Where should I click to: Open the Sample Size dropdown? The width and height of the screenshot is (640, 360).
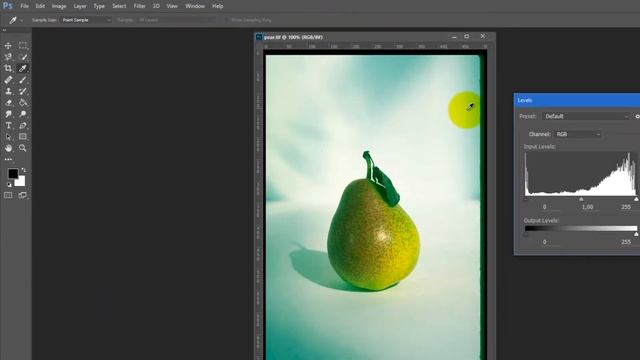[x=86, y=20]
